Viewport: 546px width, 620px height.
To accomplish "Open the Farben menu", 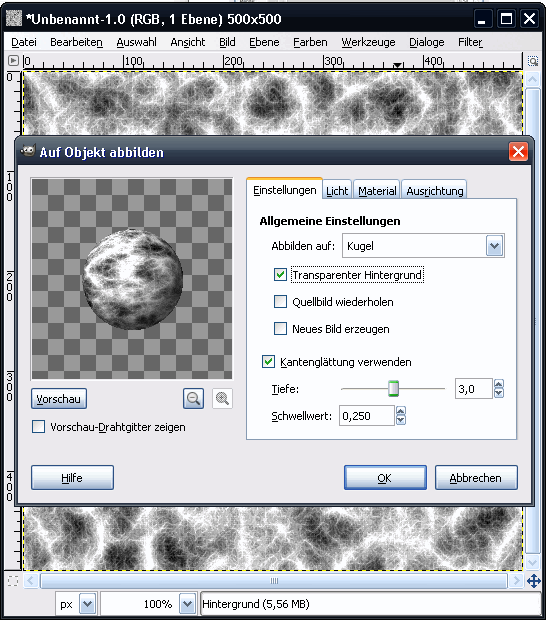I will pyautogui.click(x=310, y=42).
